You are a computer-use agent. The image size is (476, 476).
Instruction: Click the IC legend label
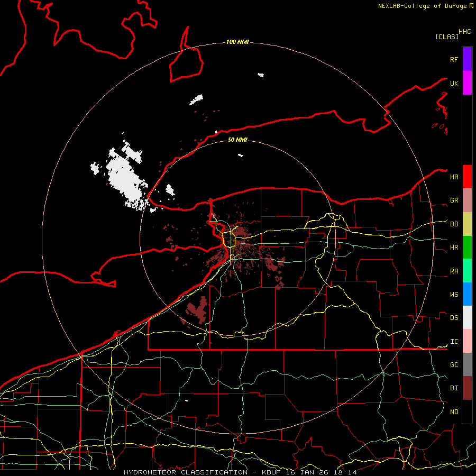[454, 342]
